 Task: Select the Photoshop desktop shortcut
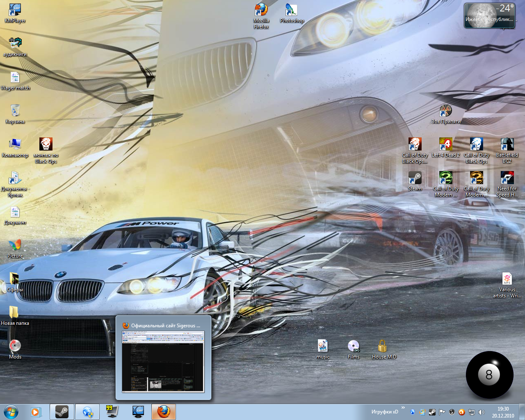click(x=292, y=13)
